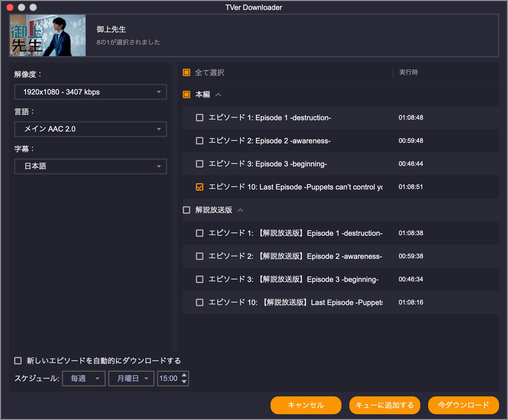Open the 月曜日 day selector dropdown
The image size is (508, 420).
[x=131, y=379]
